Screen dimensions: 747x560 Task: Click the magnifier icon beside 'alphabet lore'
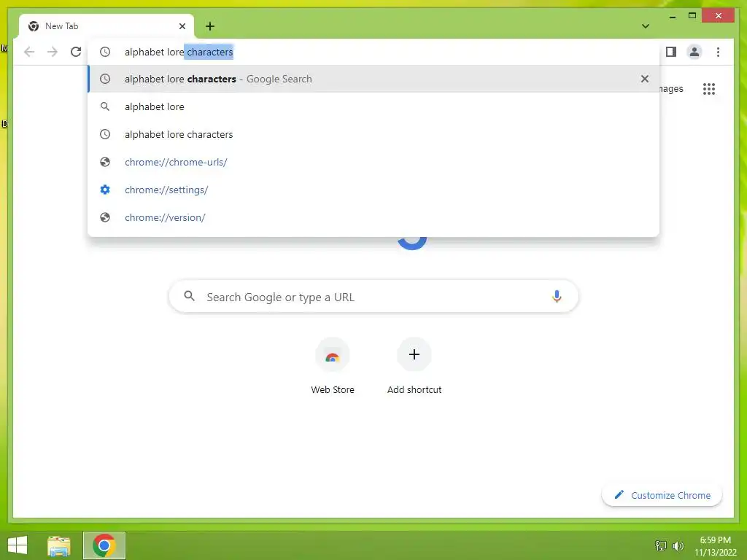click(105, 106)
